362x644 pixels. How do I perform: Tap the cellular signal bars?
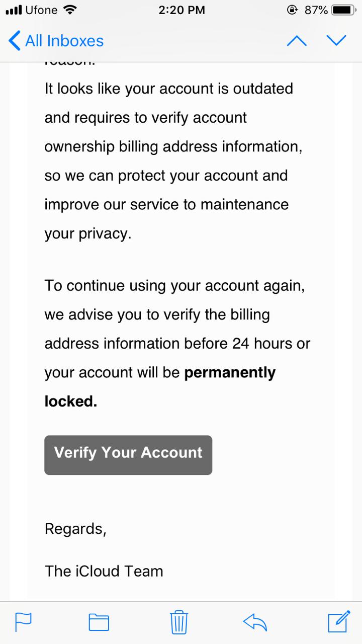(13, 10)
